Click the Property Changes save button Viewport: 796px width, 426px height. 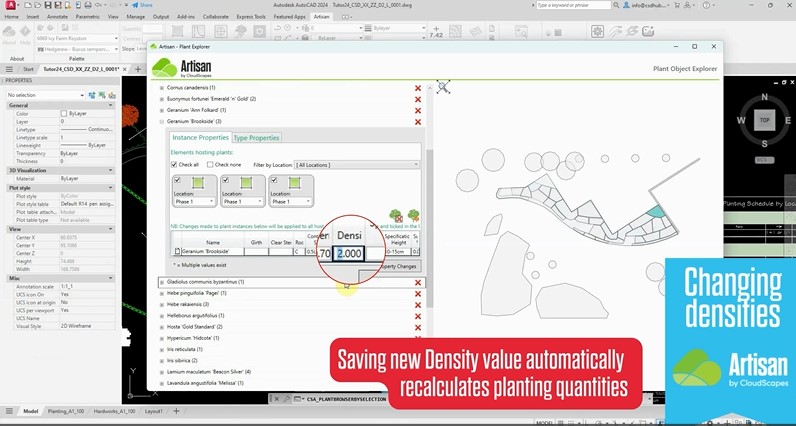[398, 266]
